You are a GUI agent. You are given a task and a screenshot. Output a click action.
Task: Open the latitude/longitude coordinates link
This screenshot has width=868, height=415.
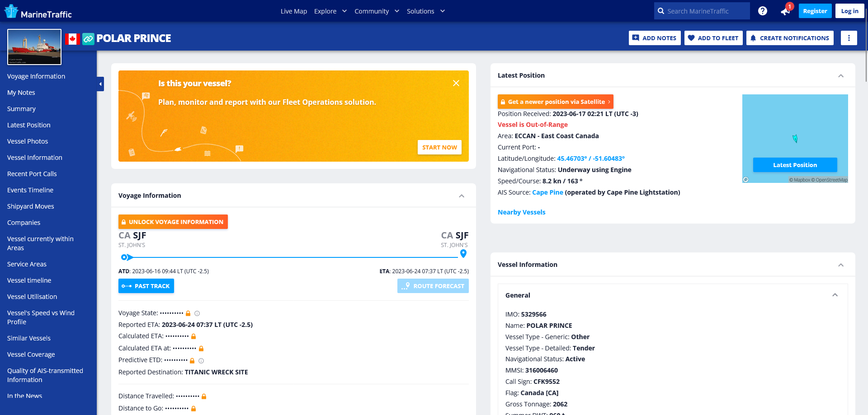(x=591, y=159)
